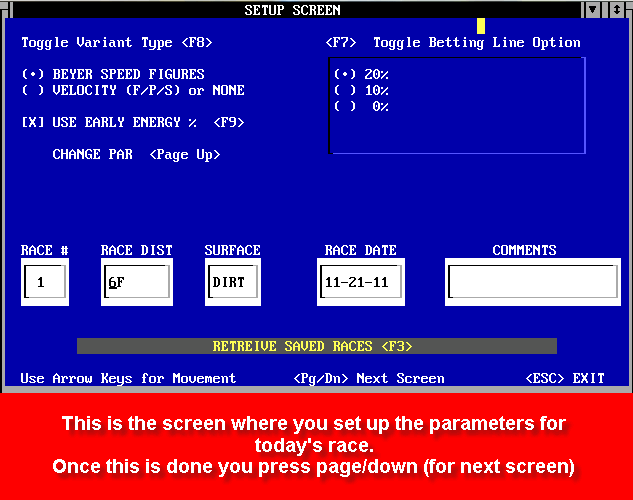Select BEYER SPEED FIGURES radio option

(x=113, y=74)
